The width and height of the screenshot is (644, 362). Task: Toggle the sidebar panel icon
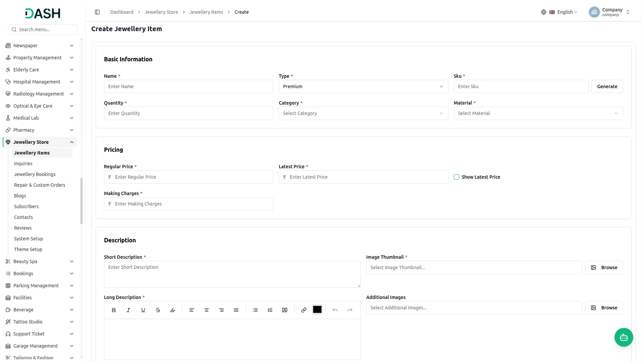point(97,12)
